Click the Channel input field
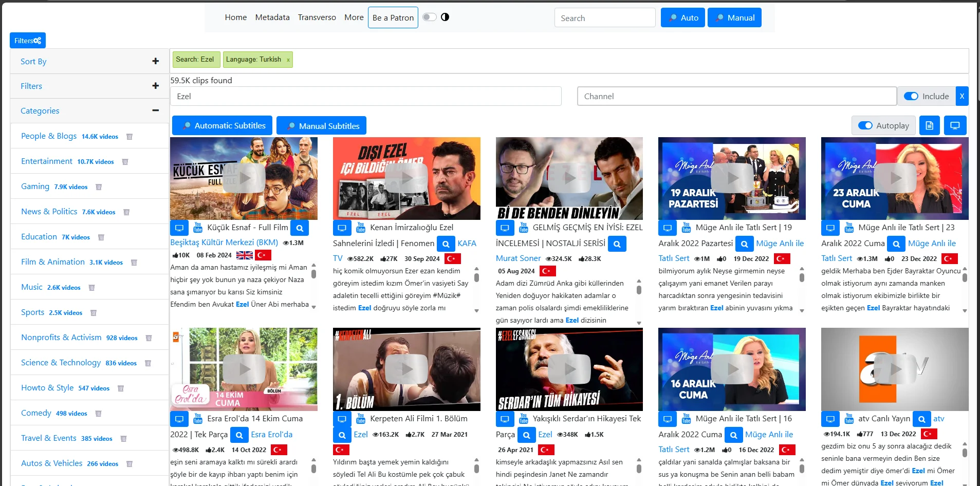The width and height of the screenshot is (980, 486). click(x=737, y=96)
